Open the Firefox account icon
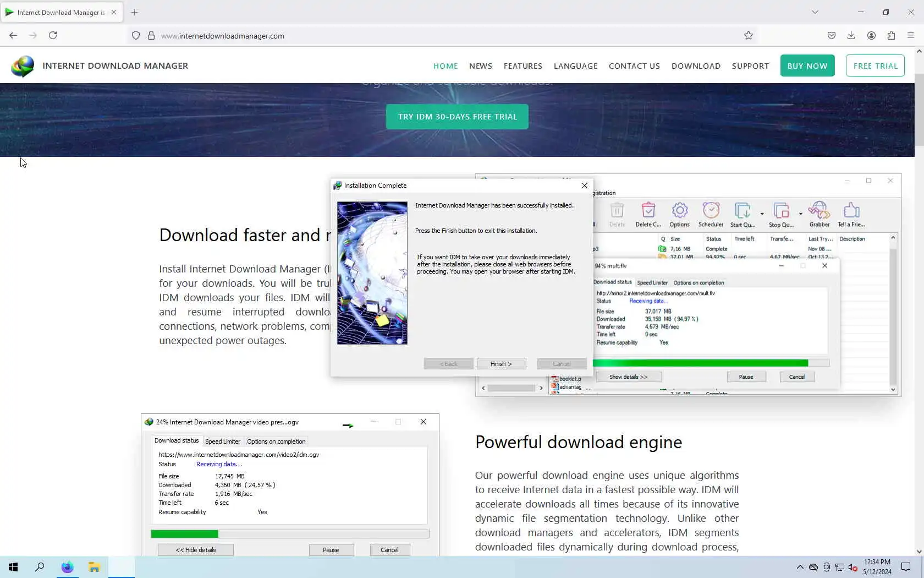The width and height of the screenshot is (924, 578). (871, 35)
